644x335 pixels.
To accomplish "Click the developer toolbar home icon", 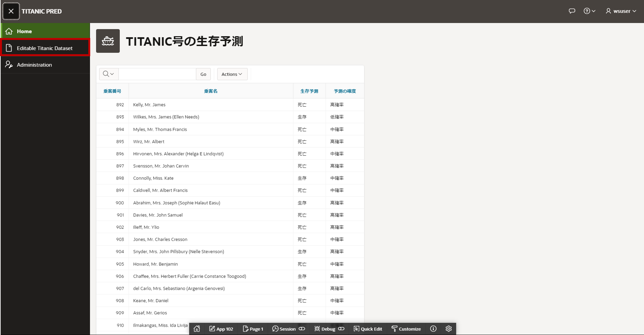I will [197, 329].
